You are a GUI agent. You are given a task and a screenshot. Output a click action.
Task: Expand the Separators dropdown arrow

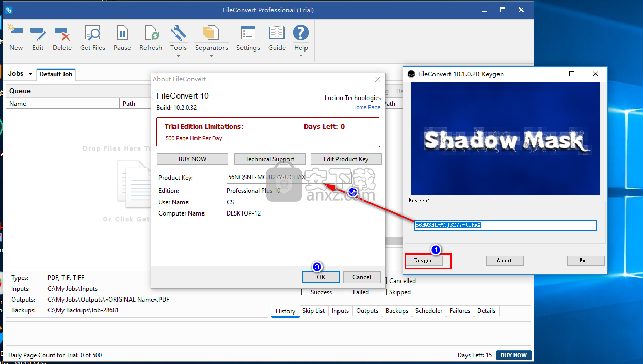click(x=211, y=56)
